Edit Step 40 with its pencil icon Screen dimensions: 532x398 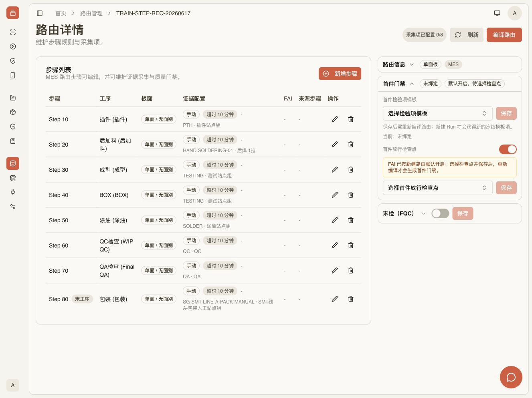click(x=335, y=195)
